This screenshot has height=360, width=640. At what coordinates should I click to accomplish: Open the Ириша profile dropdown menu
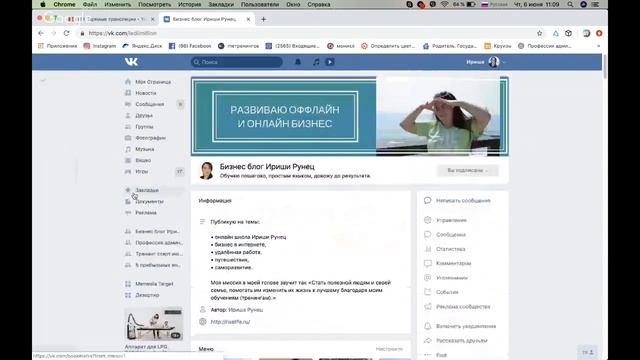(x=486, y=62)
